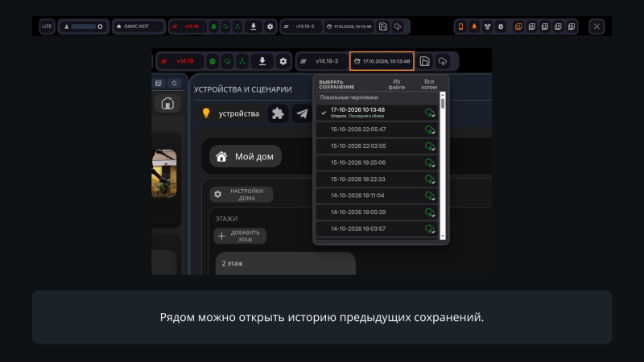This screenshot has width=644, height=362.
Task: Click ДОБАВИТЬ ЭТАЖ to add floor
Action: pyautogui.click(x=240, y=236)
